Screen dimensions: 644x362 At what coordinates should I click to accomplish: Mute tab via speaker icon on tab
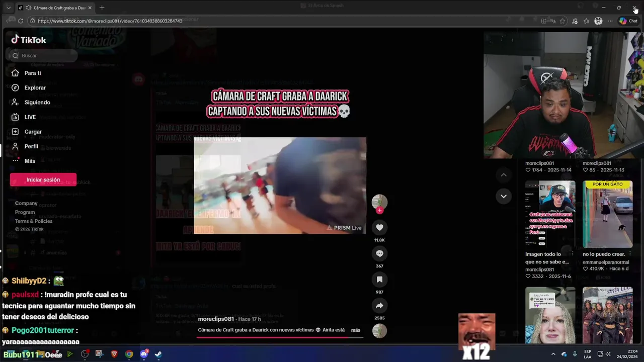(x=28, y=8)
